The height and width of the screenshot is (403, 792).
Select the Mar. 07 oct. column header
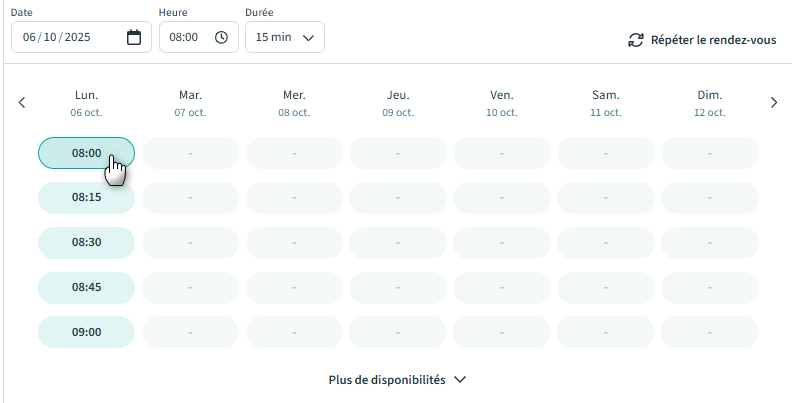click(190, 103)
